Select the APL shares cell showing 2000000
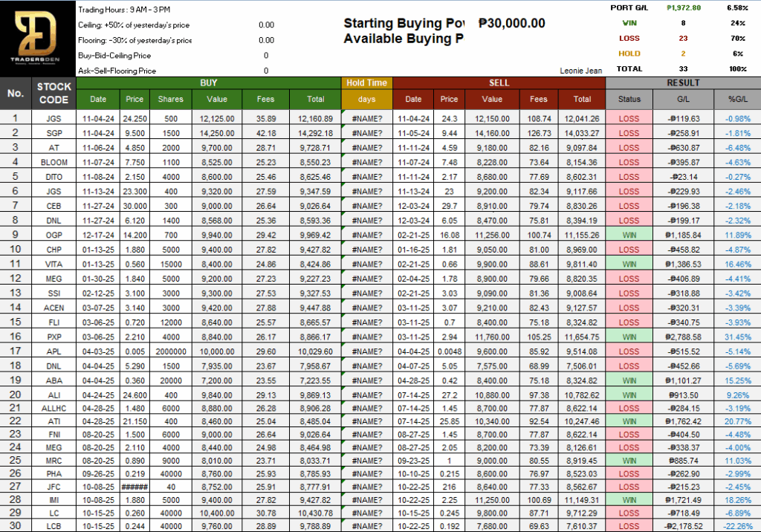 click(x=170, y=351)
